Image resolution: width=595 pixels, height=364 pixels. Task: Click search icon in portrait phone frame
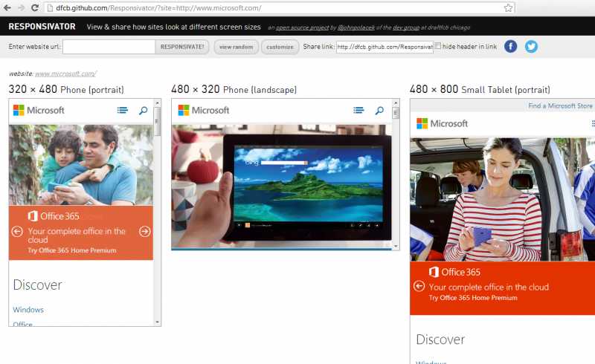click(x=143, y=111)
